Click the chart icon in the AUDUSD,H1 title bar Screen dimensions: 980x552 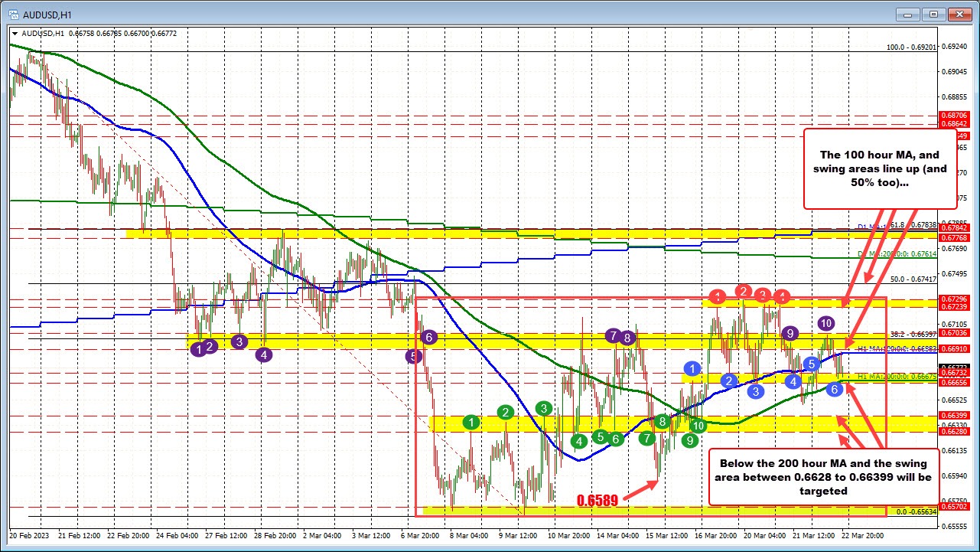pos(14,14)
